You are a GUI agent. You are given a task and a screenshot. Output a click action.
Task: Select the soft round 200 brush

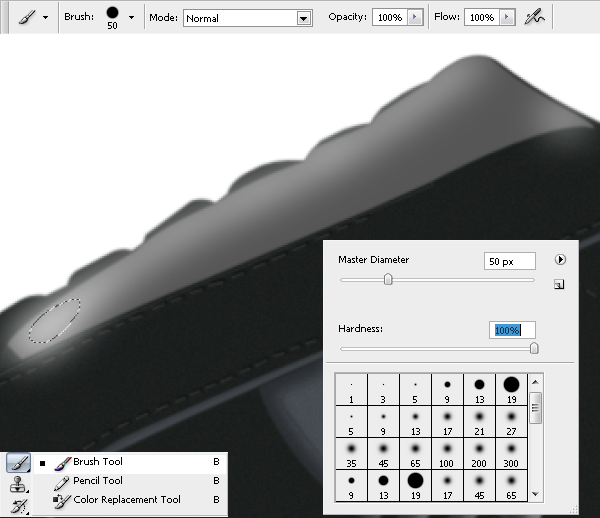[x=479, y=454]
